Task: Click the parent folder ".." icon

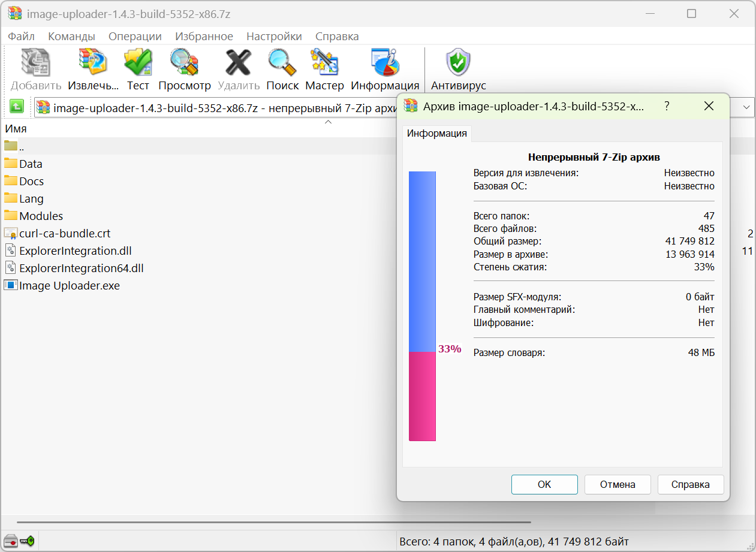Action: click(11, 146)
